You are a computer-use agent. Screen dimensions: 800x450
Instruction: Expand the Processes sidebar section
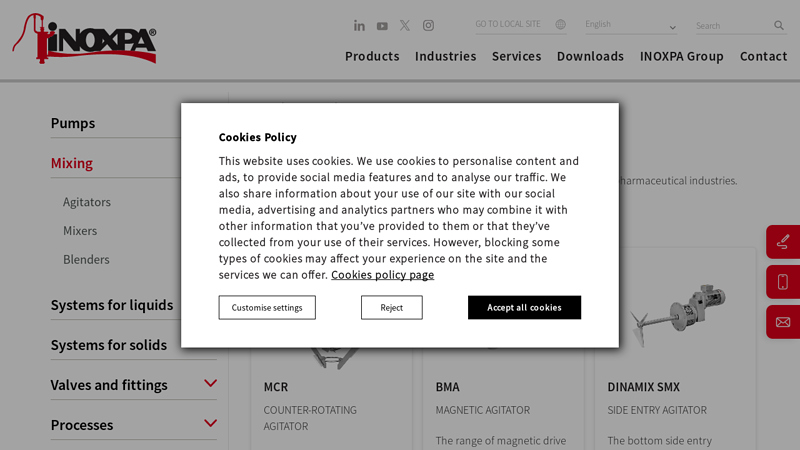(x=210, y=424)
